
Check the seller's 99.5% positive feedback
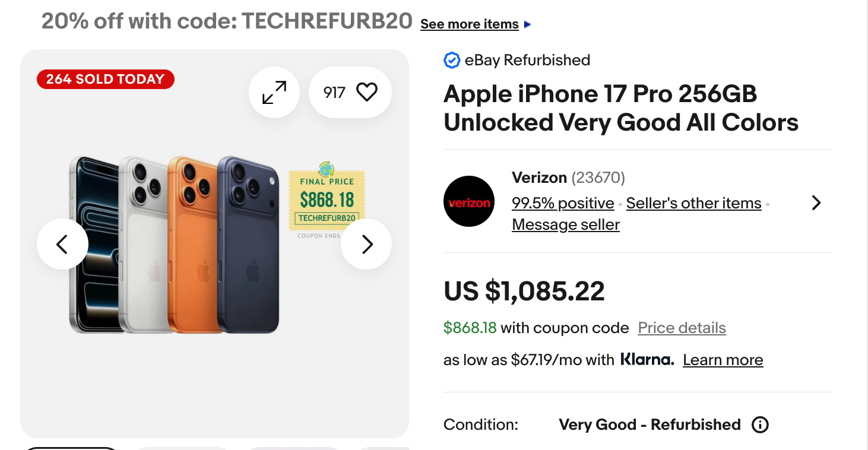(562, 202)
